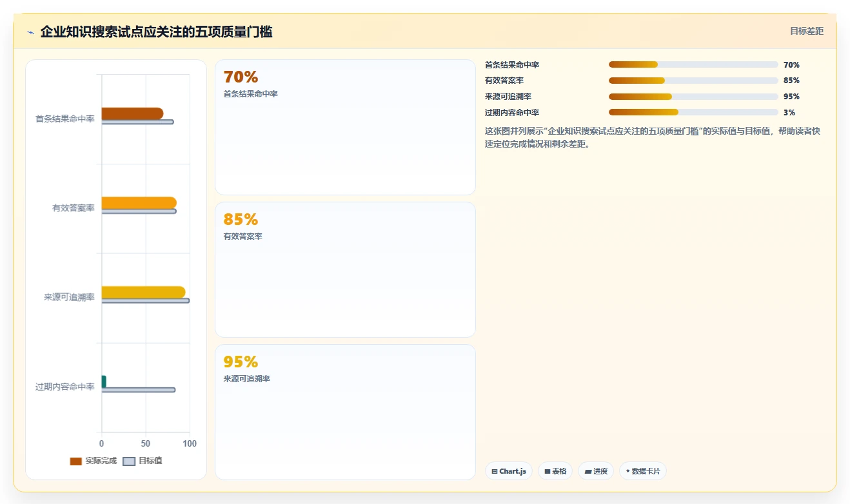Image resolution: width=850 pixels, height=504 pixels.
Task: Click the 首条结果命中率 progress bar
Action: point(693,64)
